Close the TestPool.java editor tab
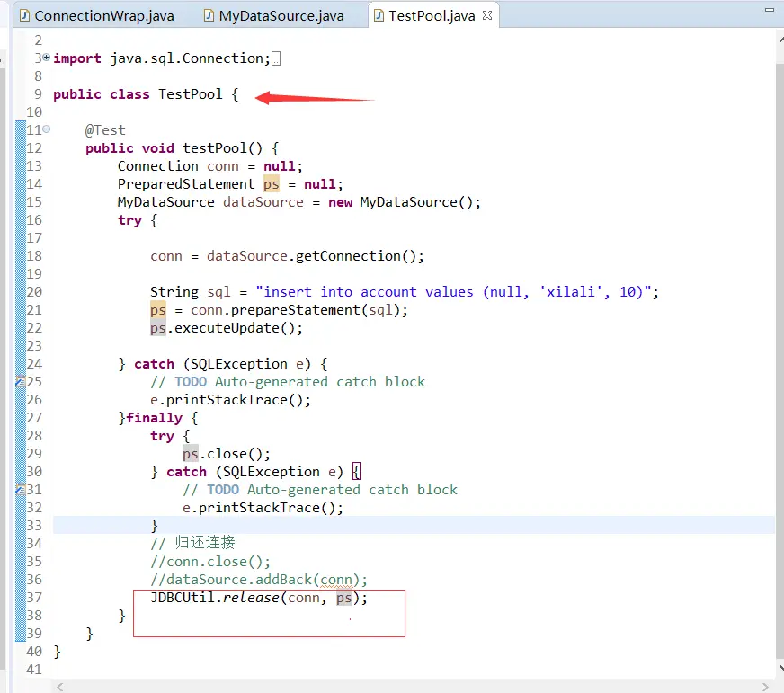This screenshot has height=693, width=784. tap(487, 15)
